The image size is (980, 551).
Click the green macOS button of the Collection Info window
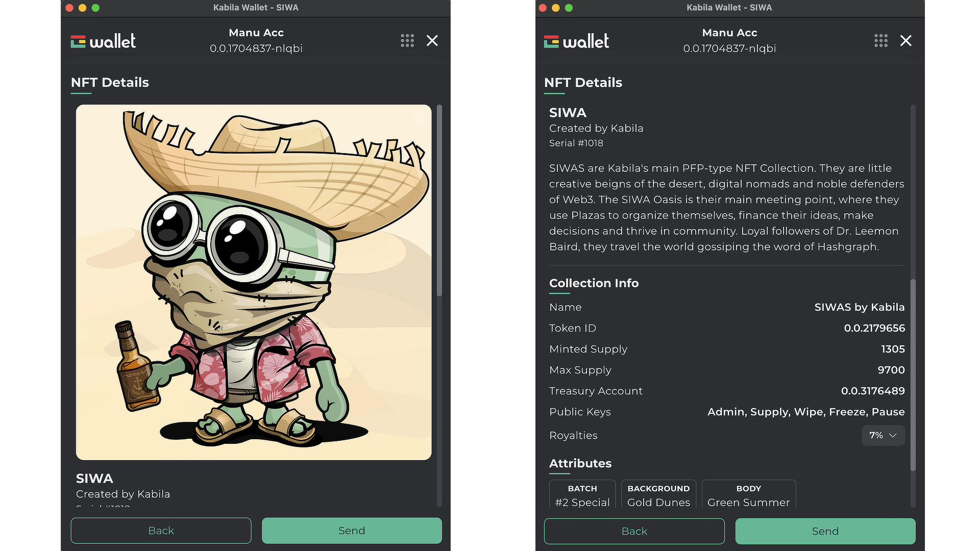click(569, 8)
